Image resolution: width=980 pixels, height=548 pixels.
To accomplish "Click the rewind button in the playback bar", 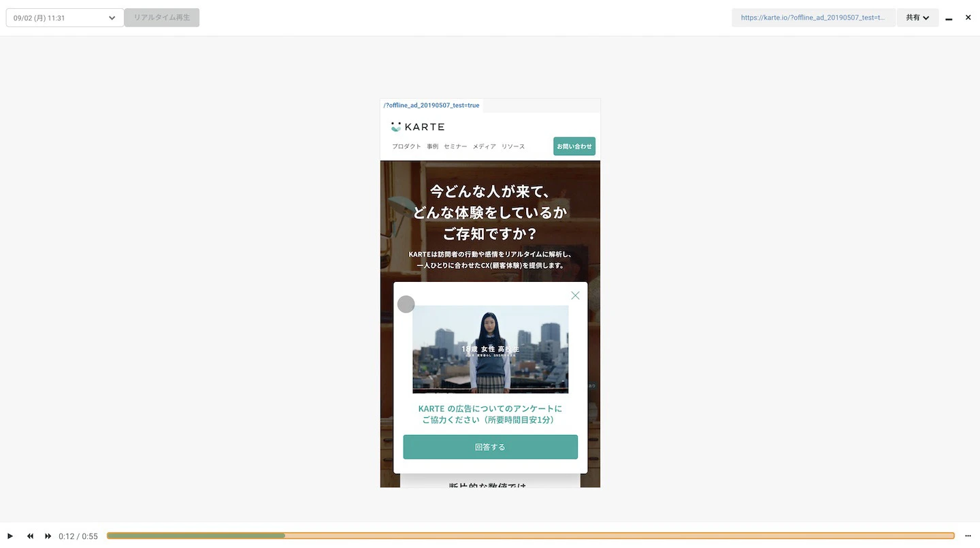I will (x=30, y=536).
